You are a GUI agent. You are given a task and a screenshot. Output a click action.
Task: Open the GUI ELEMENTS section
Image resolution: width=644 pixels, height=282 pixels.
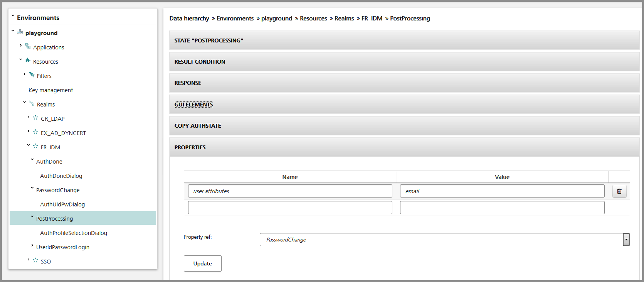coord(404,105)
